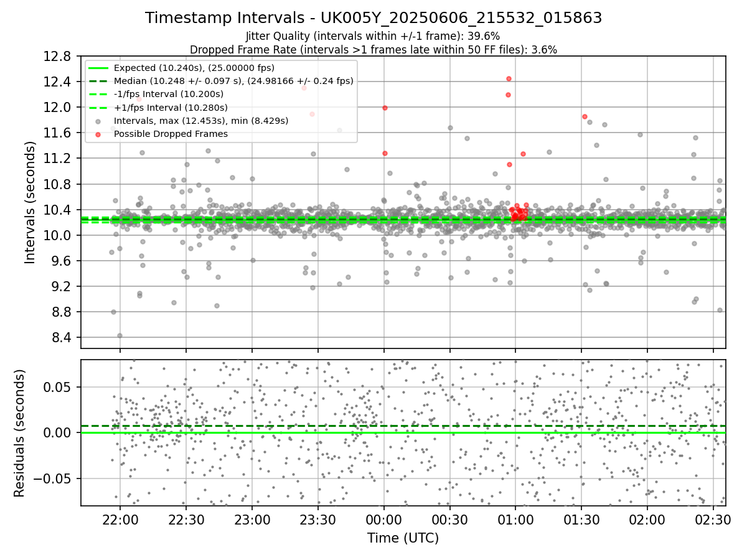The width and height of the screenshot is (747, 560).
Task: Click the 9.2 y-axis tick label
Action: click(61, 286)
